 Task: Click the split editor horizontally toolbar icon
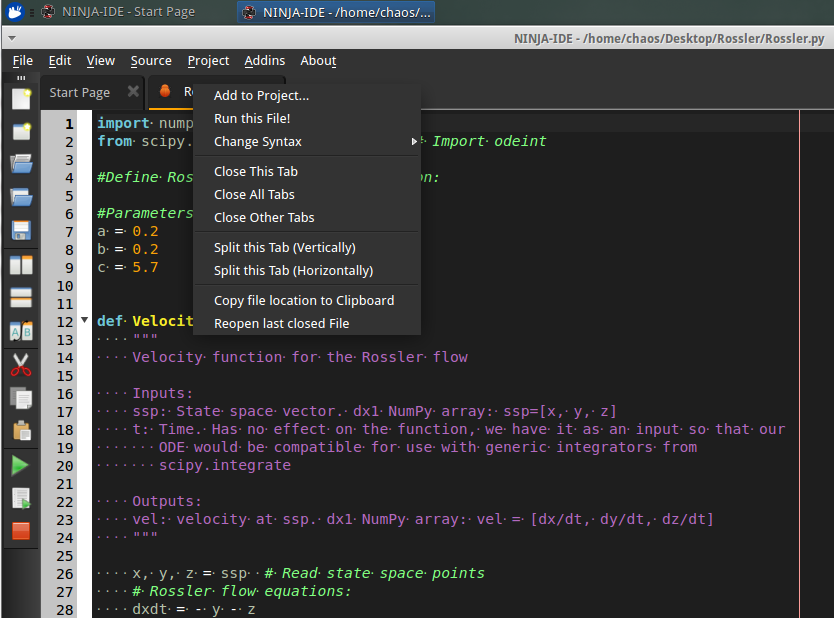click(21, 298)
